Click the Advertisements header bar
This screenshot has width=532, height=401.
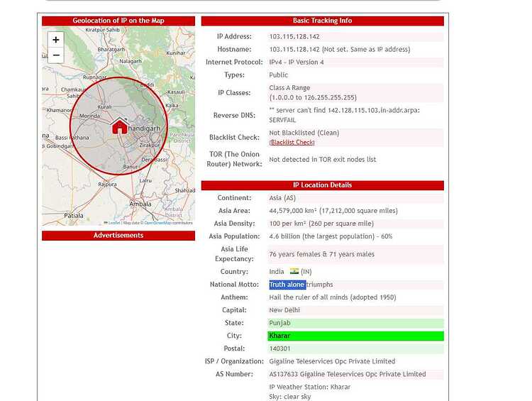[118, 236]
